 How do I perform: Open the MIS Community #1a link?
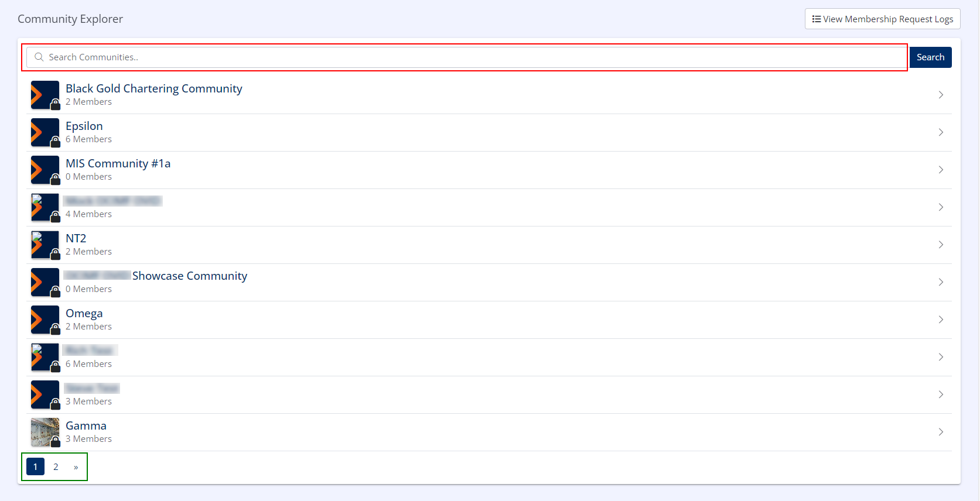[118, 163]
